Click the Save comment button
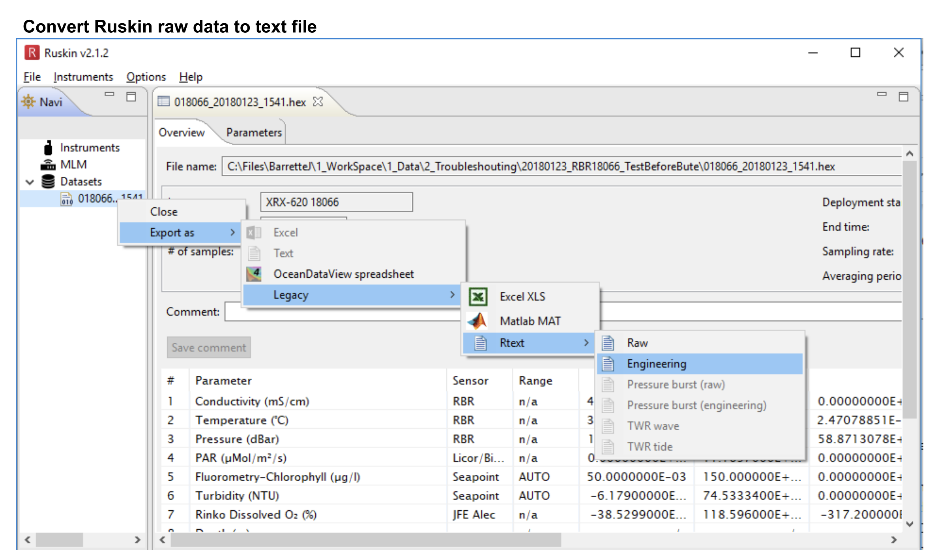This screenshot has width=936, height=560. click(209, 347)
